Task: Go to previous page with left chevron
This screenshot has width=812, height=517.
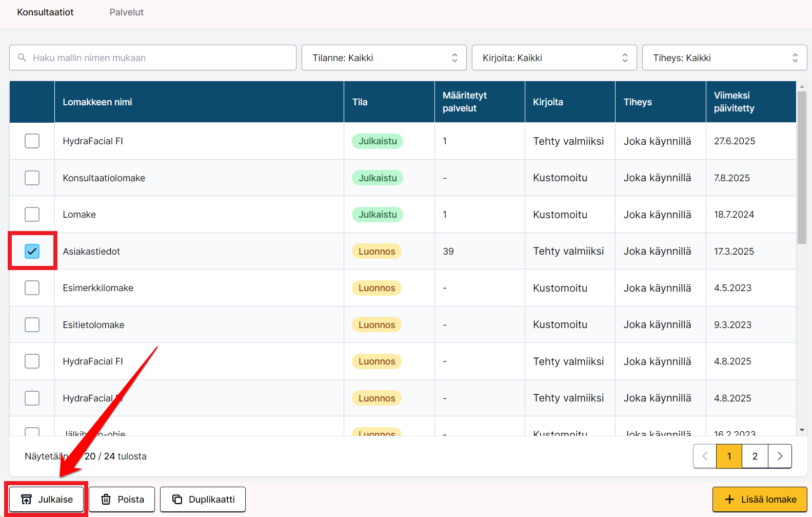Action: pos(705,456)
